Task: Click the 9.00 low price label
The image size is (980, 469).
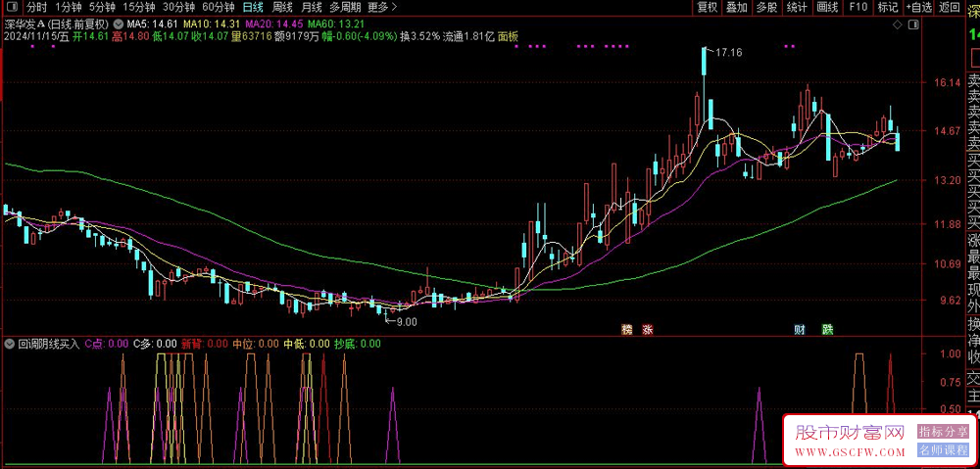Action: tap(405, 322)
